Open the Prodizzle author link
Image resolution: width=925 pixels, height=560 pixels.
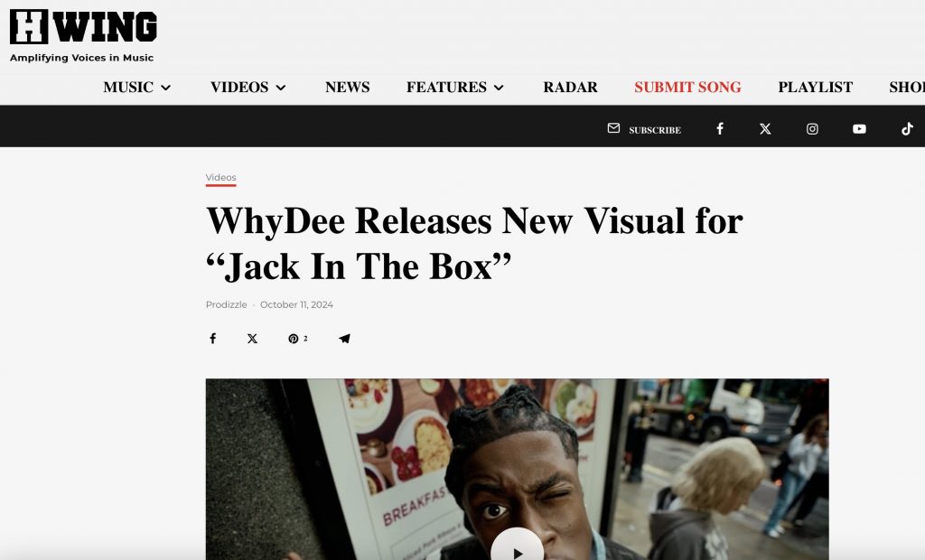tap(227, 304)
